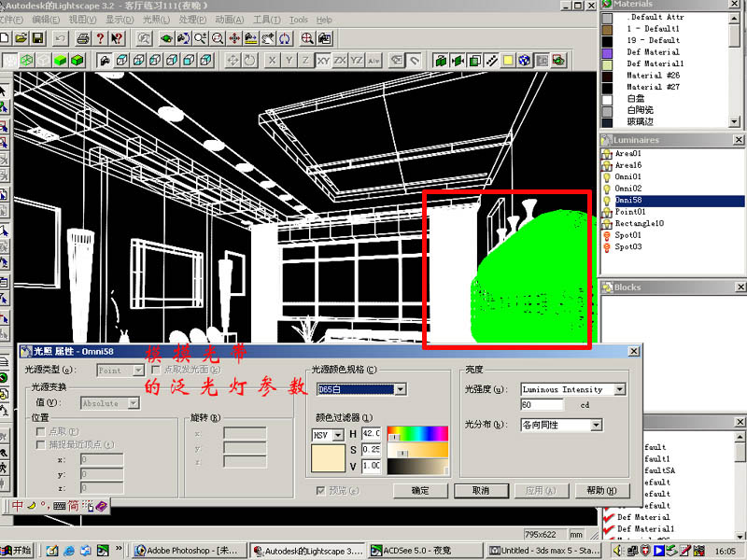
Task: Click the 帮助(H) button
Action: point(602,491)
